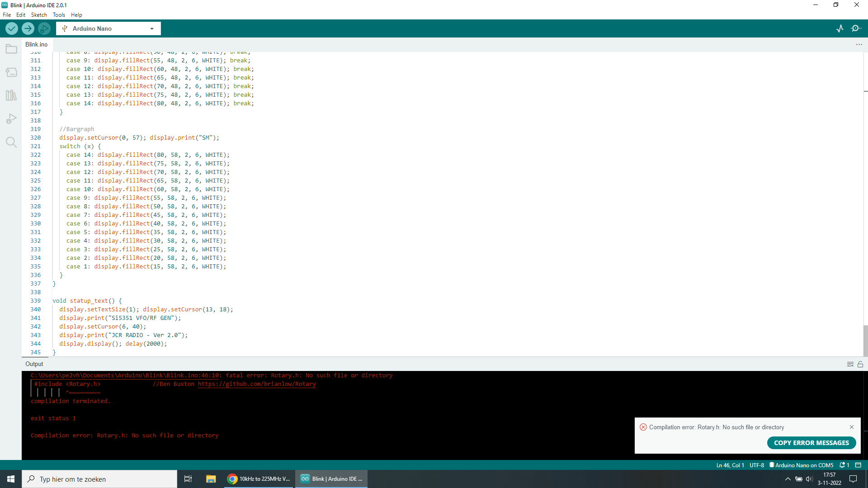868x488 pixels.
Task: Click the Windows Start button
Action: (11, 479)
